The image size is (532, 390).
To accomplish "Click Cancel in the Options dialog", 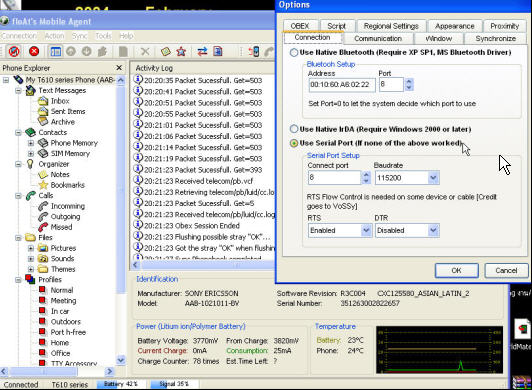I will click(506, 271).
